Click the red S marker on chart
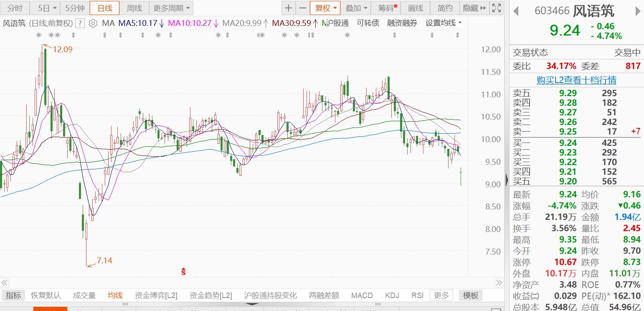This screenshot has height=311, width=644. coord(183,272)
